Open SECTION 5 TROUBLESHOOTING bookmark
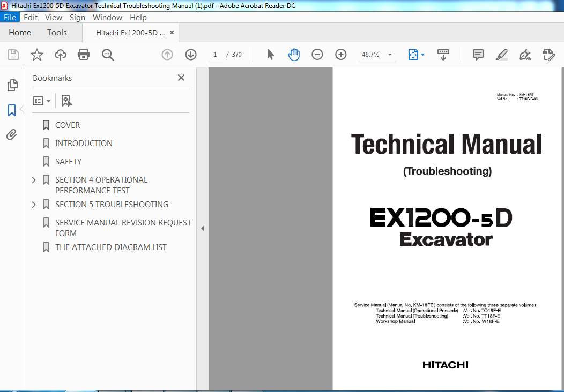 click(112, 205)
